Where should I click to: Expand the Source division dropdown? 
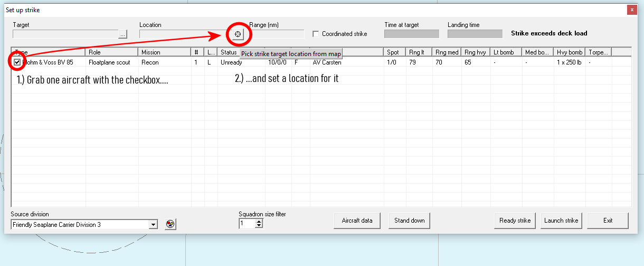[153, 225]
